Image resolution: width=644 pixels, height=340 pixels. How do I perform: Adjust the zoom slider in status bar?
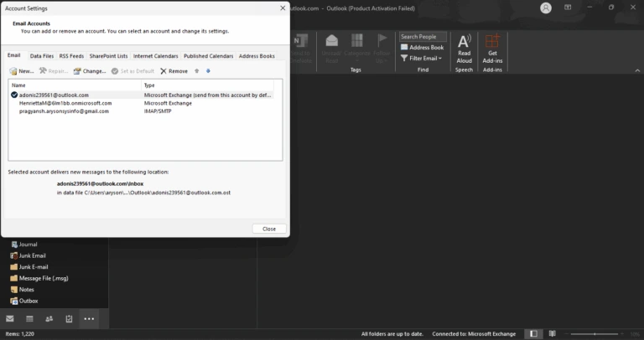595,334
